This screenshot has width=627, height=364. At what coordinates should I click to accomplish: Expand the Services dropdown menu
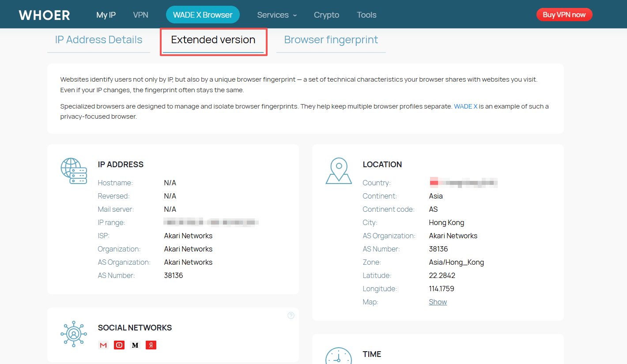tap(277, 15)
